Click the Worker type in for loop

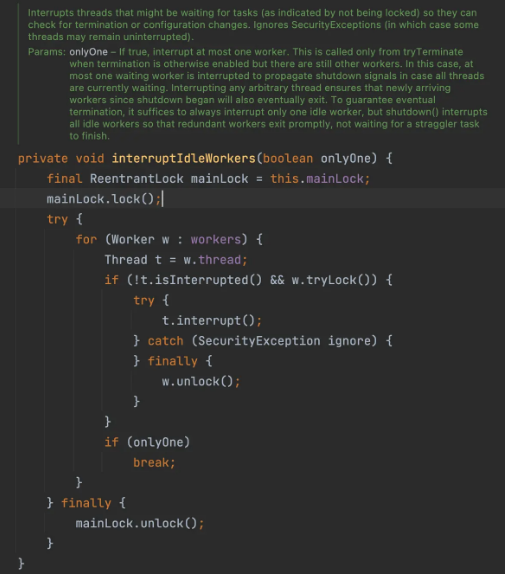coord(132,239)
